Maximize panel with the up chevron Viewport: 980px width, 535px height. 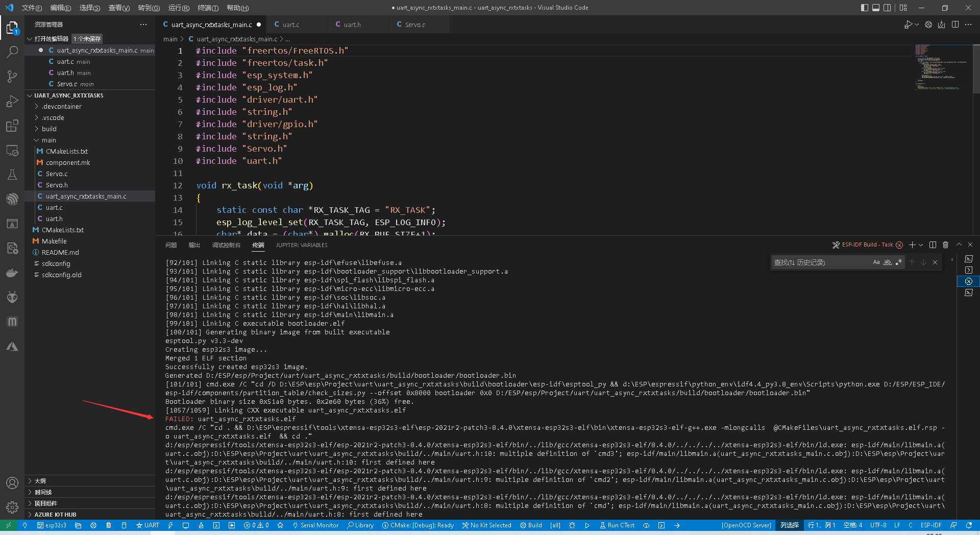959,245
